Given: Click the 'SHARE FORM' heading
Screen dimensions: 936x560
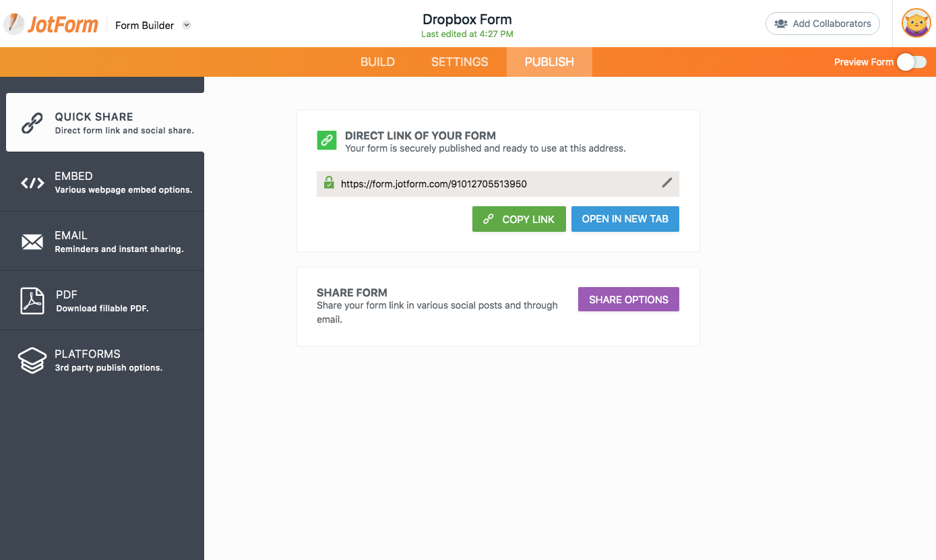Looking at the screenshot, I should point(352,292).
